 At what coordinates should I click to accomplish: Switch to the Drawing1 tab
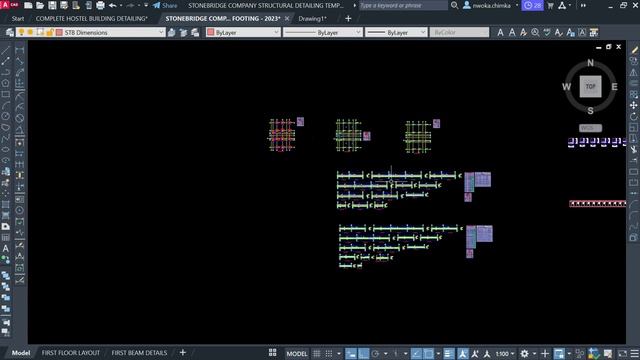click(312, 19)
